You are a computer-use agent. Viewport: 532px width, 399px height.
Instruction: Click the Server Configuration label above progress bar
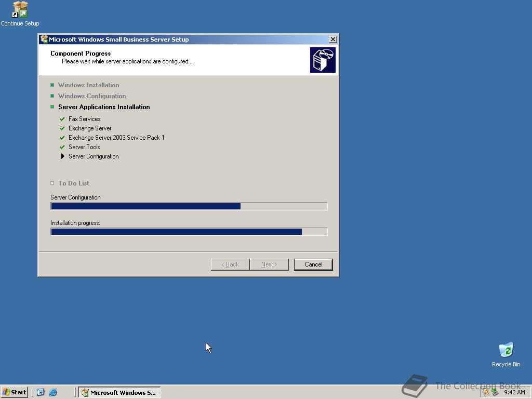pos(75,197)
